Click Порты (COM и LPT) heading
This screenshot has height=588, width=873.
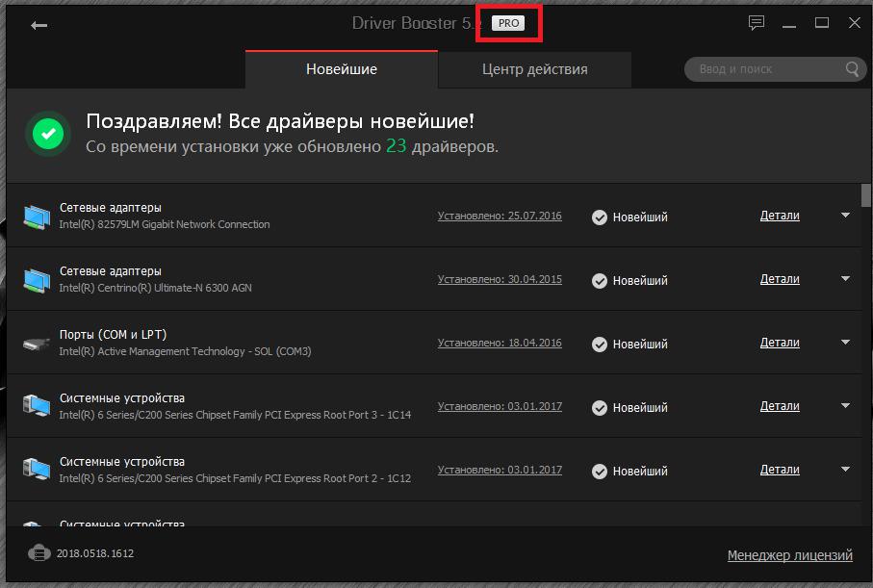(113, 335)
